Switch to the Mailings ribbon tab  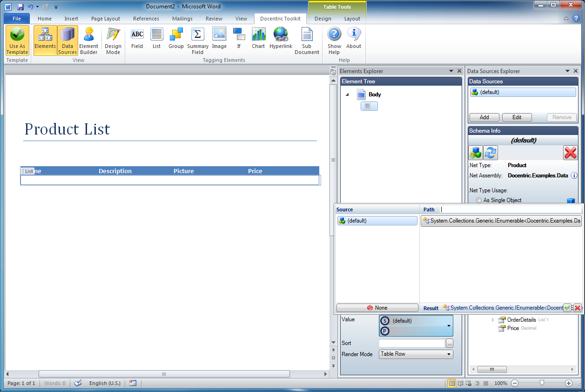182,19
